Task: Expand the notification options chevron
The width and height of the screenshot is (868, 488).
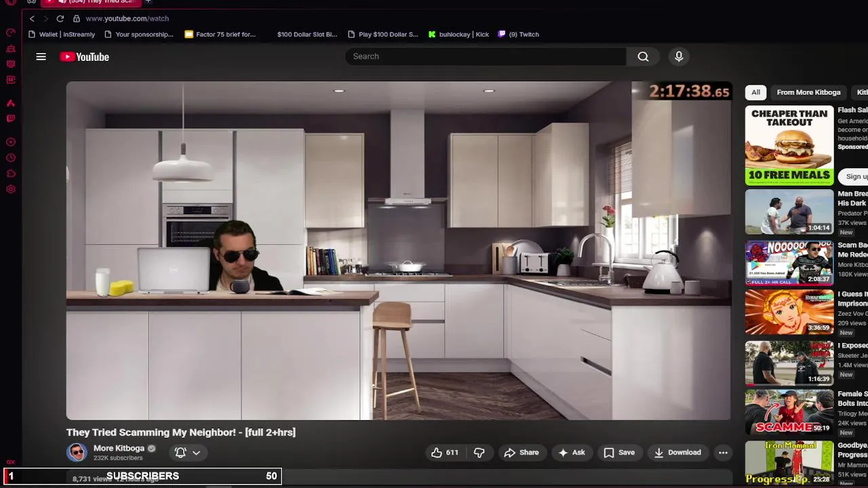Action: (196, 452)
